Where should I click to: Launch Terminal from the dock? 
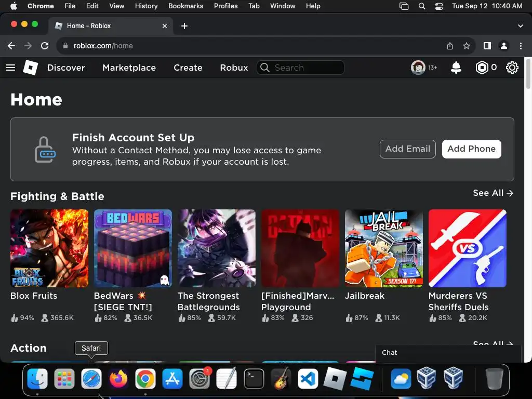254,378
